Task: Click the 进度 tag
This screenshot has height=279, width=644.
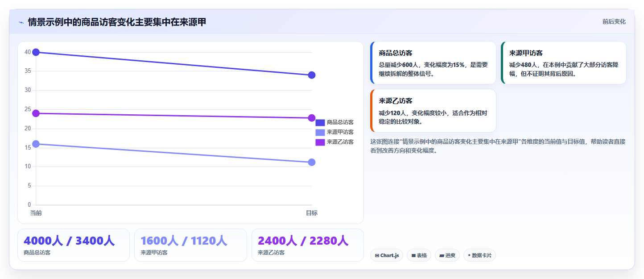Action: click(447, 255)
